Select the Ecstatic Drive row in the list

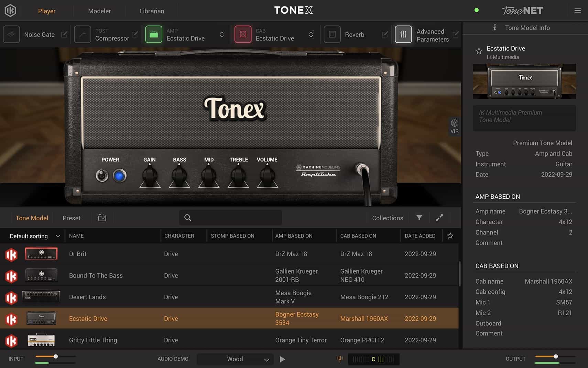229,318
